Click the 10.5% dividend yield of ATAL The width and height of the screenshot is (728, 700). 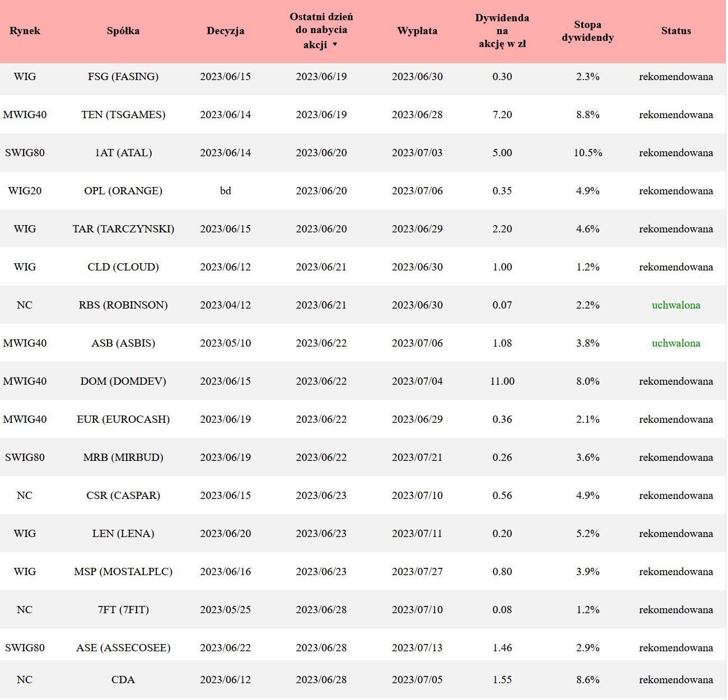(587, 153)
